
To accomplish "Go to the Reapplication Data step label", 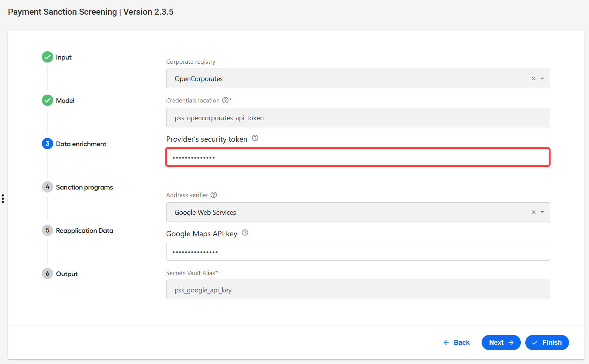I will point(84,231).
